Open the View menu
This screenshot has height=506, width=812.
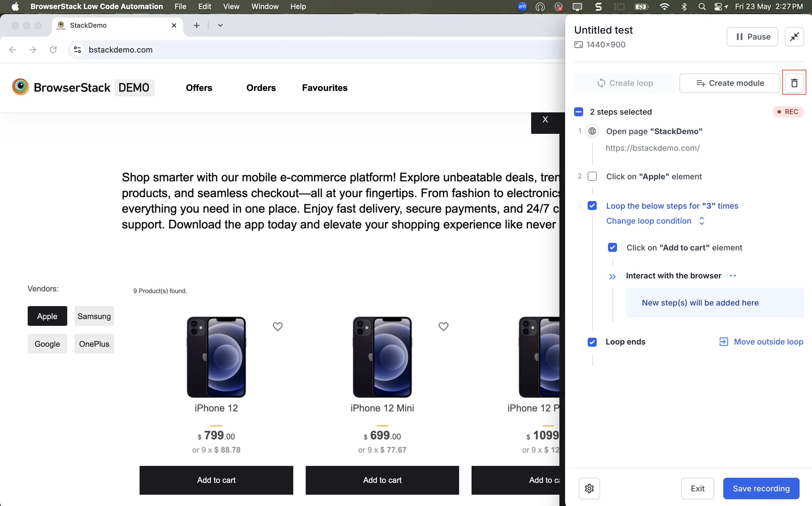[x=231, y=6]
